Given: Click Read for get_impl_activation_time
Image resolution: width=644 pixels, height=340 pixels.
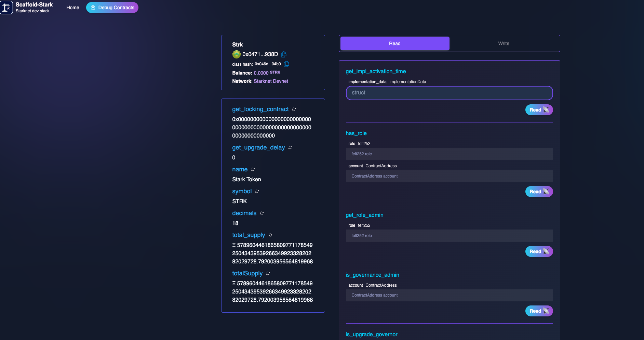Looking at the screenshot, I should point(539,110).
